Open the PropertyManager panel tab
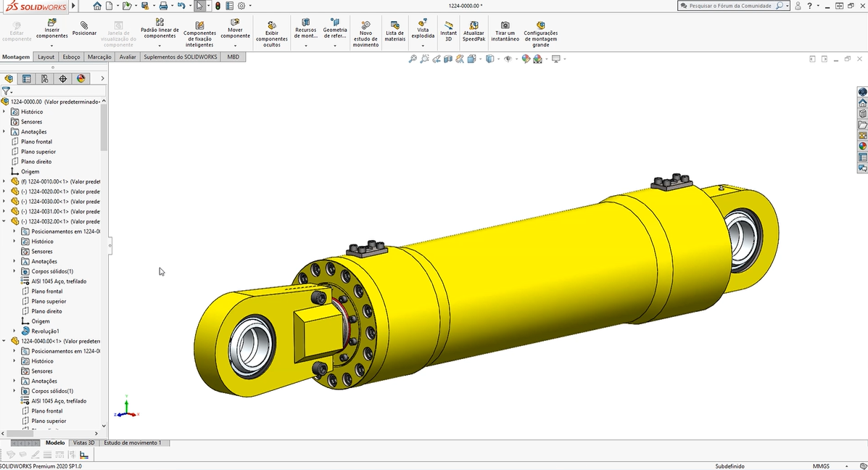The width and height of the screenshot is (868, 470). point(27,78)
